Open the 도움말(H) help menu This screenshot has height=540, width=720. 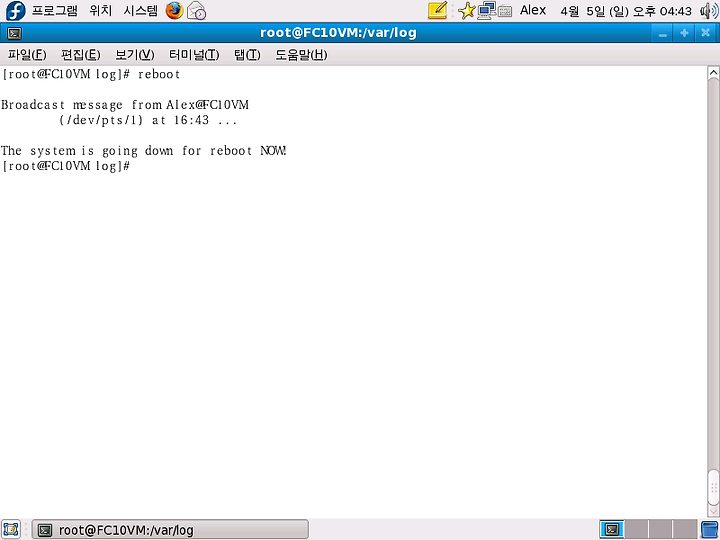click(x=301, y=55)
